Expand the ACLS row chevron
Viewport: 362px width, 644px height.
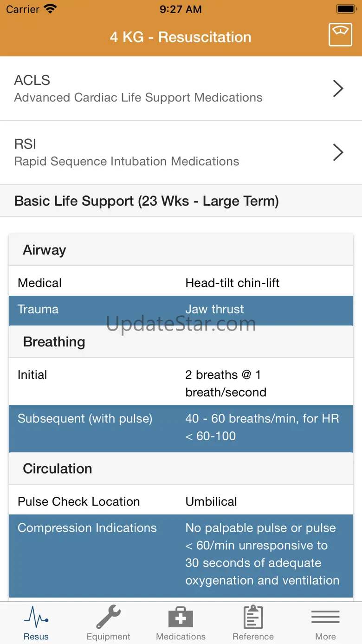[x=338, y=88]
